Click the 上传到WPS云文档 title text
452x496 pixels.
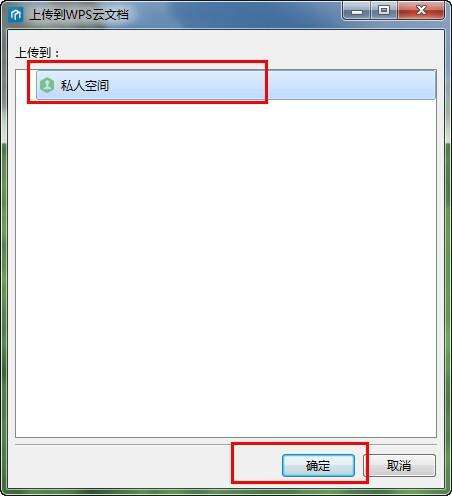tap(79, 15)
